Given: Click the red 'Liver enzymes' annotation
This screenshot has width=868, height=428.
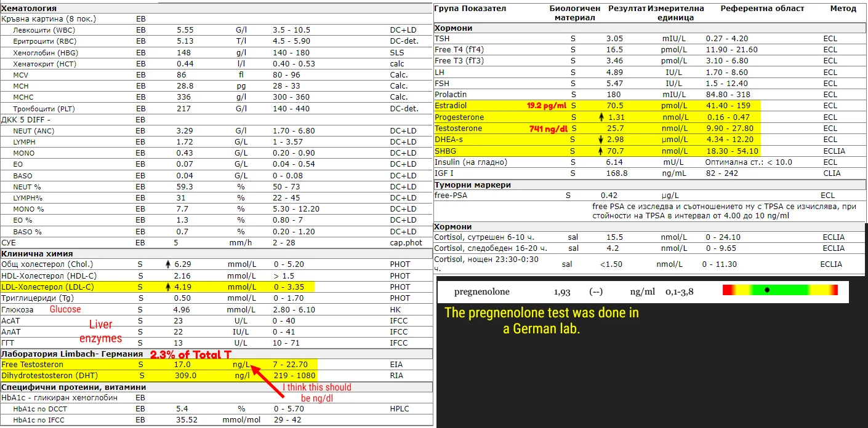Looking at the screenshot, I should tap(101, 331).
